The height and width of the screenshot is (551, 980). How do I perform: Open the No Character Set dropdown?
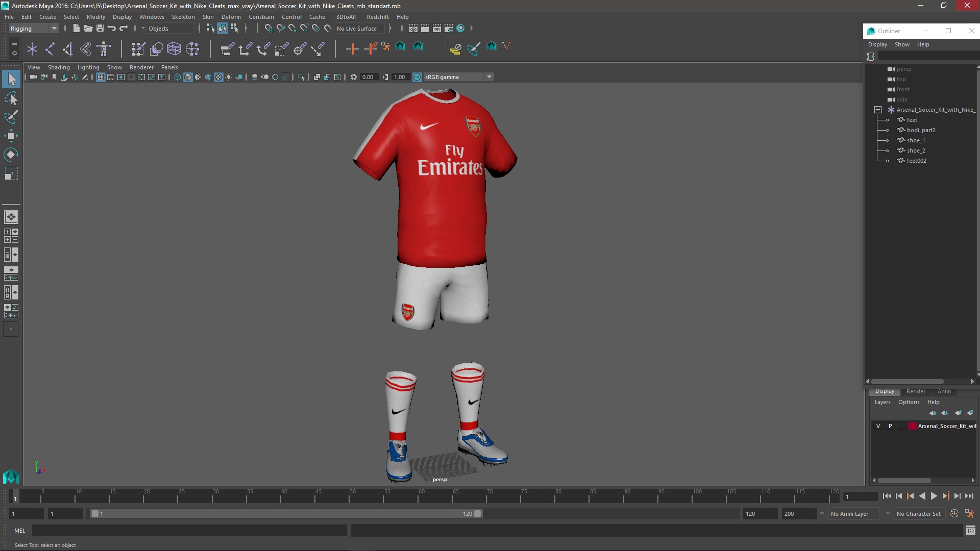pyautogui.click(x=921, y=514)
